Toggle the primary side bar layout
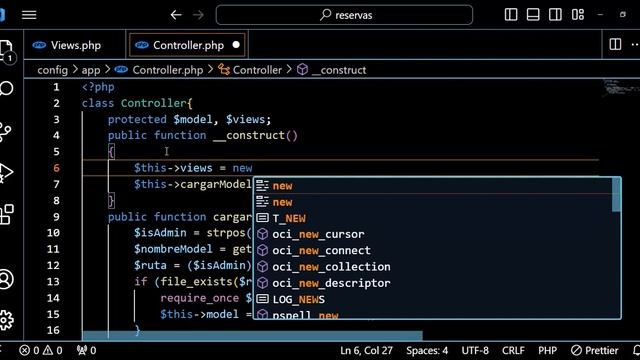This screenshot has height=360, width=640. pyautogui.click(x=511, y=15)
